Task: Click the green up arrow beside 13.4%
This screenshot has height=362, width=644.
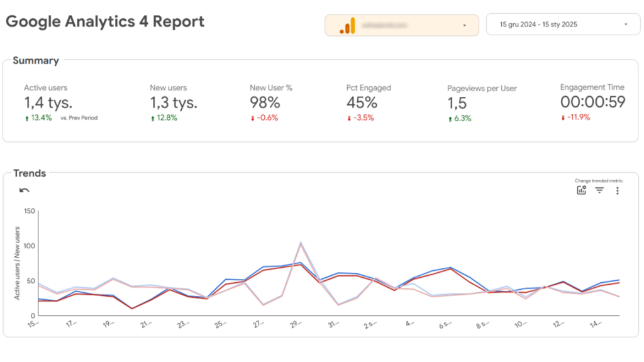Action: point(26,118)
